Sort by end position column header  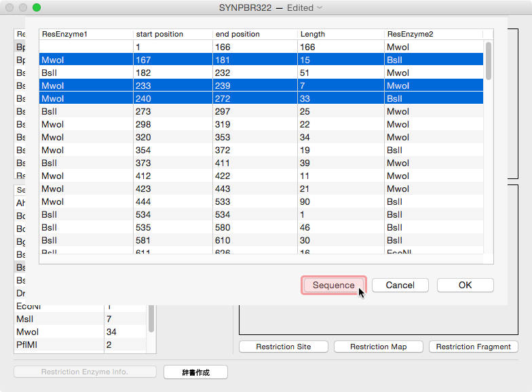coord(254,34)
